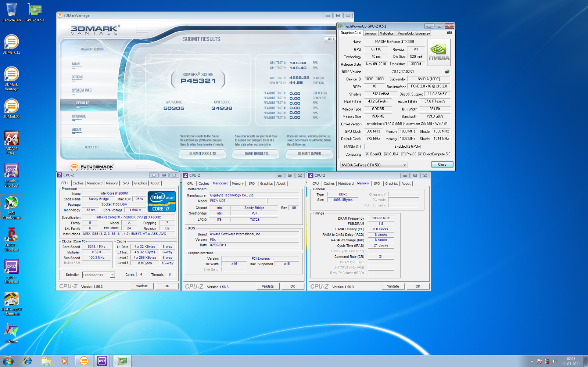The width and height of the screenshot is (588, 367).
Task: Launch the RealTempGT shortcut icon
Action: click(x=11, y=303)
